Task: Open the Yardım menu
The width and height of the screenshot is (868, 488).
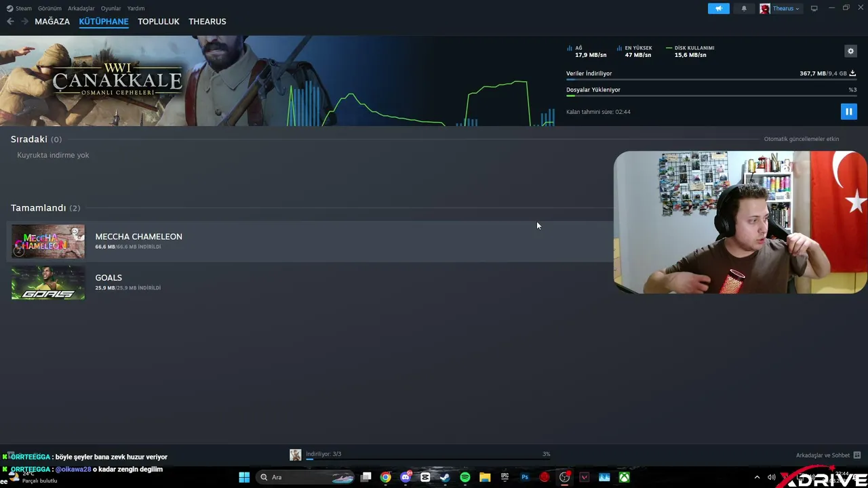Action: [136, 8]
